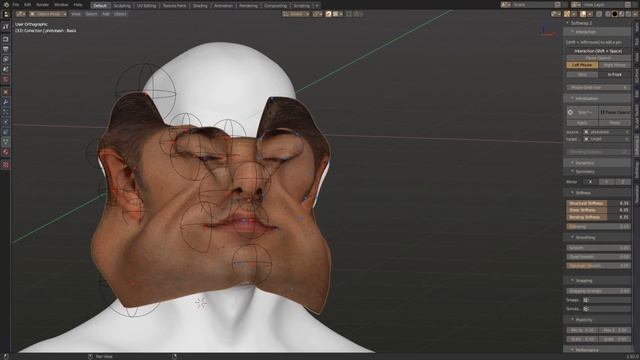
Task: Open the Help menu
Action: point(78,5)
